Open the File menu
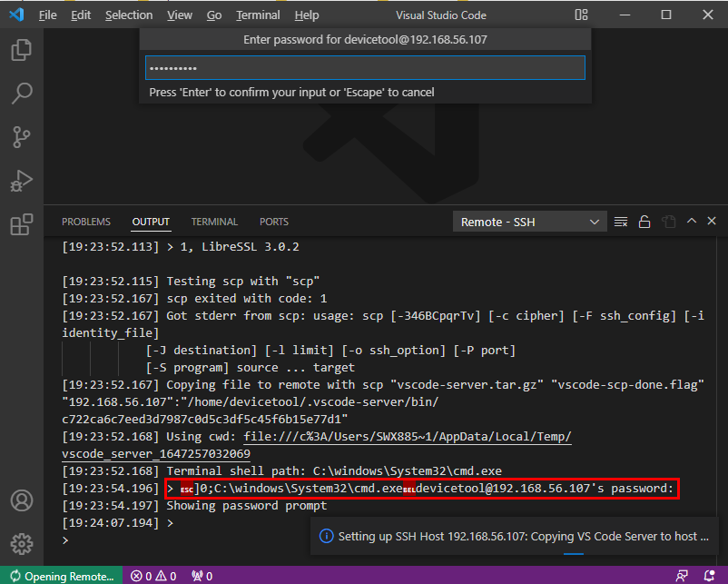This screenshot has width=728, height=584. (x=48, y=15)
